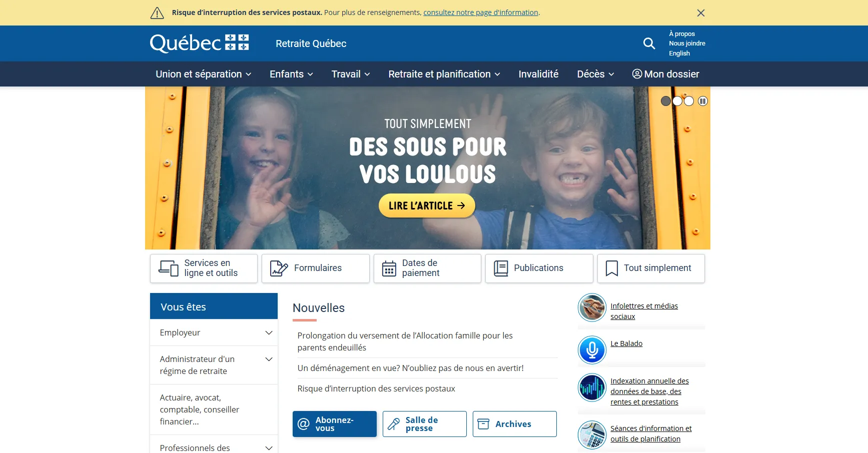Click the Québec government logo
Screen dimensions: 868x453
200,43
